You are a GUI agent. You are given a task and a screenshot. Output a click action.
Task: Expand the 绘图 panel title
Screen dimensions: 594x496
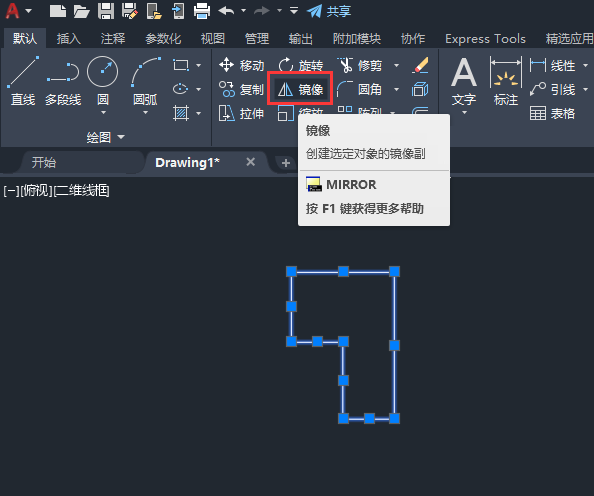point(105,137)
